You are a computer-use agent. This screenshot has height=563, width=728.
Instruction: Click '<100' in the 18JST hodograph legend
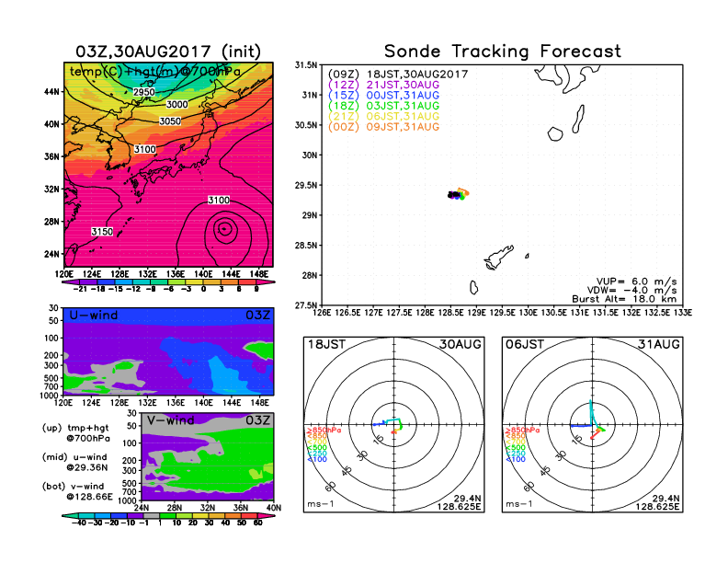pyautogui.click(x=317, y=459)
